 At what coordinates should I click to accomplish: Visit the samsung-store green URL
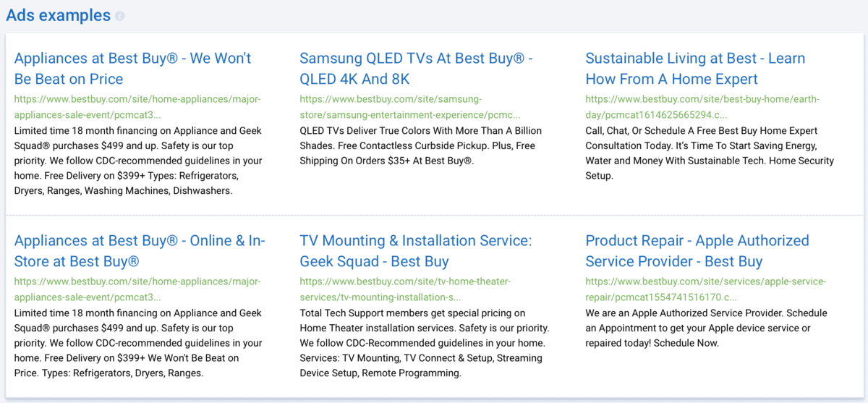[x=409, y=107]
